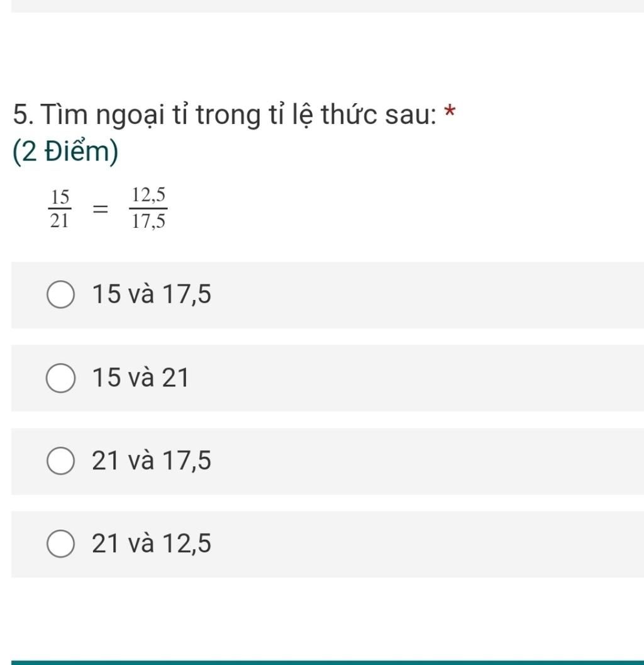Image resolution: width=644 pixels, height=665 pixels.
Task: Choose the "21 và 17,5" radio circle
Action: coord(60,461)
